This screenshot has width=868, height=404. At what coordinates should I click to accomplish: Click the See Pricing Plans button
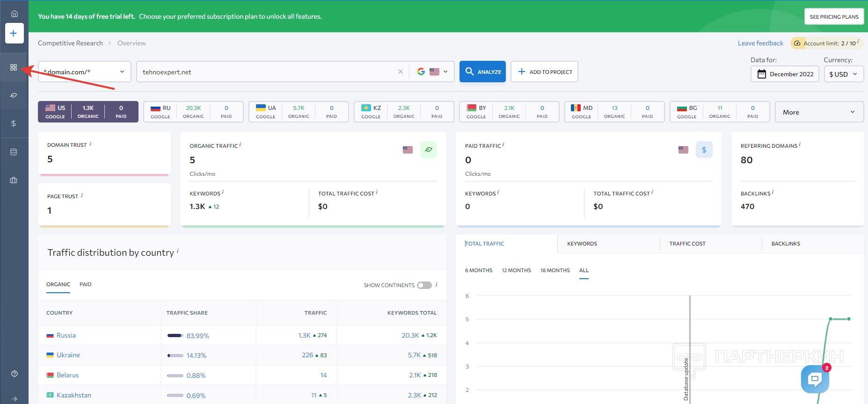[834, 17]
